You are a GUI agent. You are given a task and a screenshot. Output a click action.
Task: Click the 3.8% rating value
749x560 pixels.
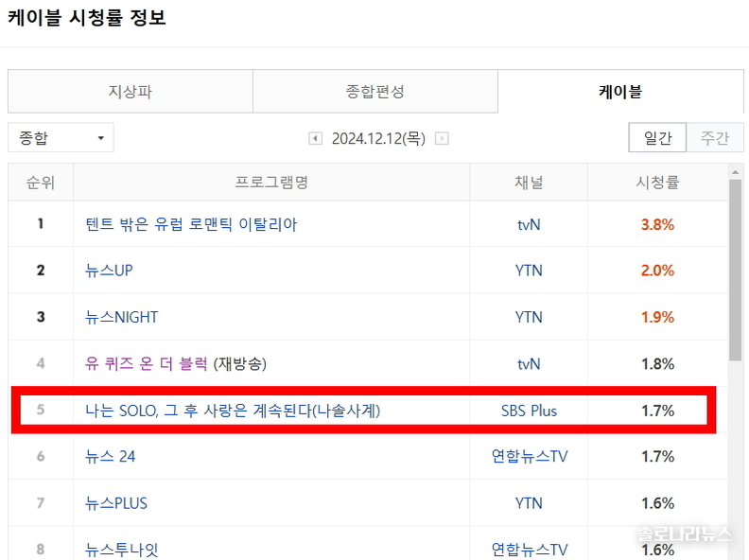(x=658, y=224)
